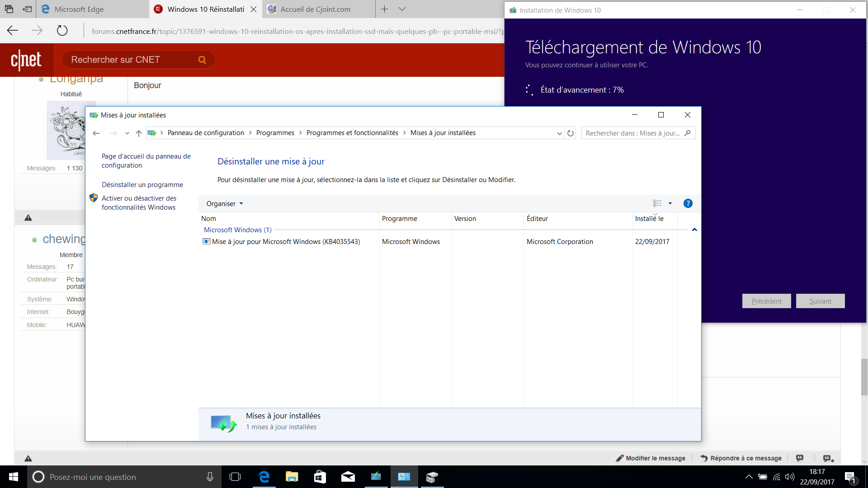The height and width of the screenshot is (488, 868).
Task: Open Task View on taskbar
Action: click(x=235, y=477)
